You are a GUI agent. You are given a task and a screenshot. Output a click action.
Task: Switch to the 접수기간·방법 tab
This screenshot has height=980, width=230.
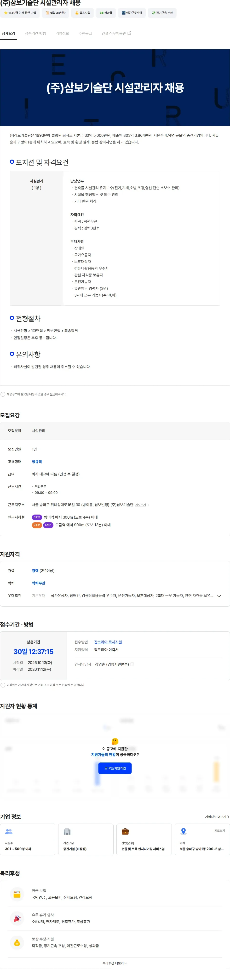[35, 34]
